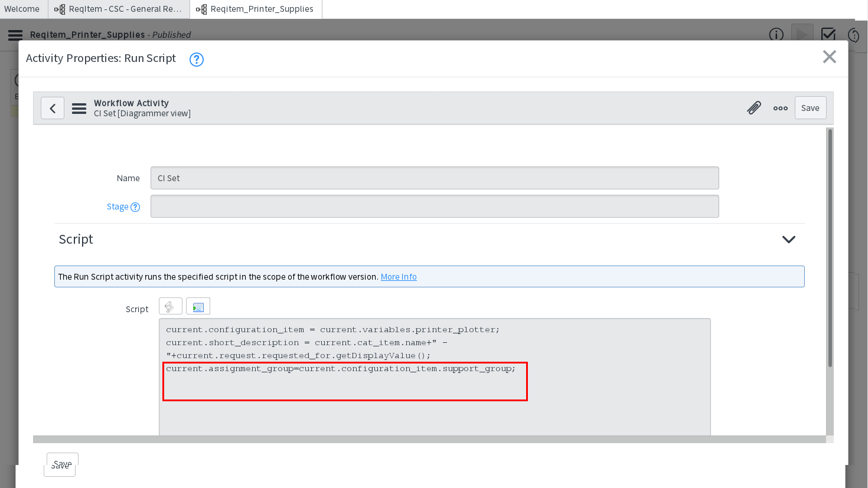Open the Welcome tab
The image size is (868, 488).
tap(22, 9)
